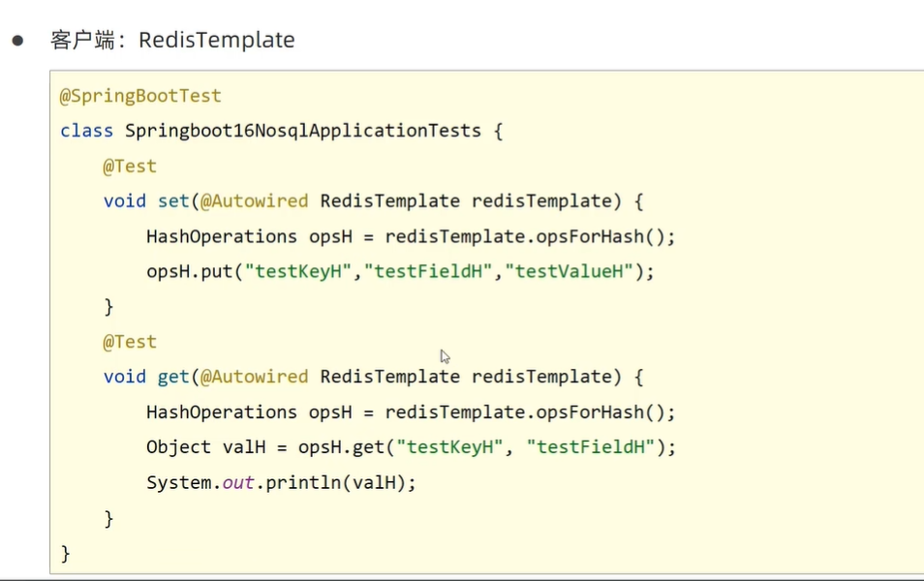Click the 客户端: RedisTemplate heading text
924x581 pixels.
tap(172, 41)
